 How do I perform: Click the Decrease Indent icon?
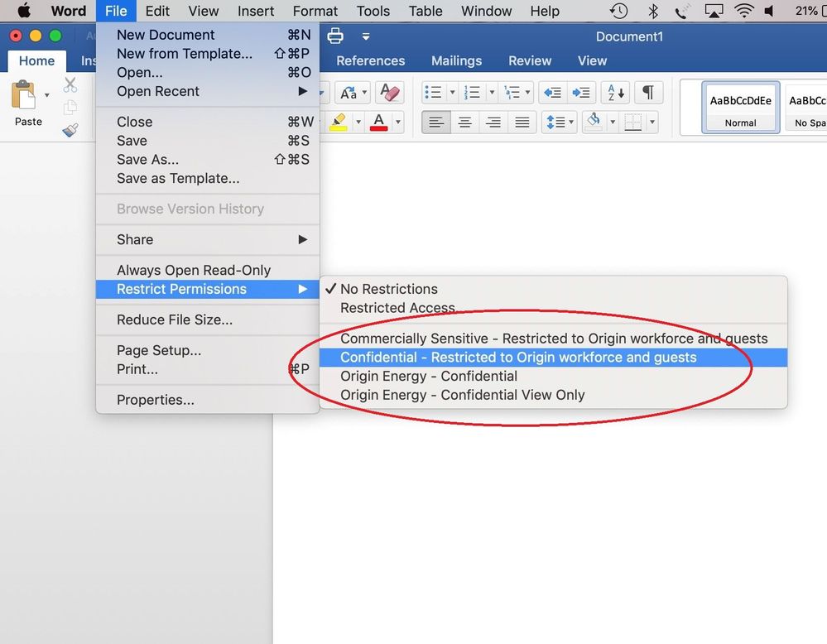552,93
